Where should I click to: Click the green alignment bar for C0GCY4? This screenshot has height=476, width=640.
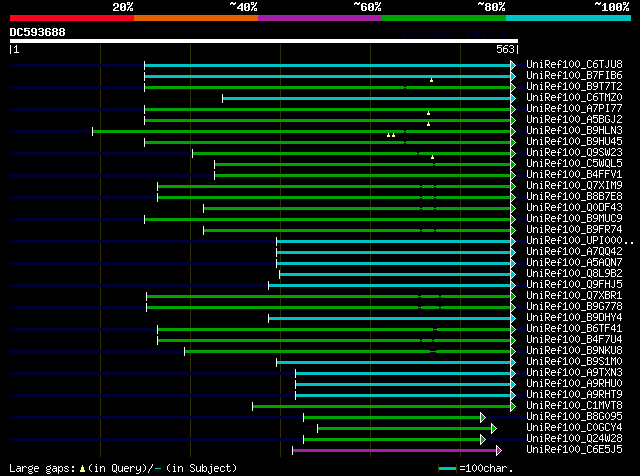(404, 429)
